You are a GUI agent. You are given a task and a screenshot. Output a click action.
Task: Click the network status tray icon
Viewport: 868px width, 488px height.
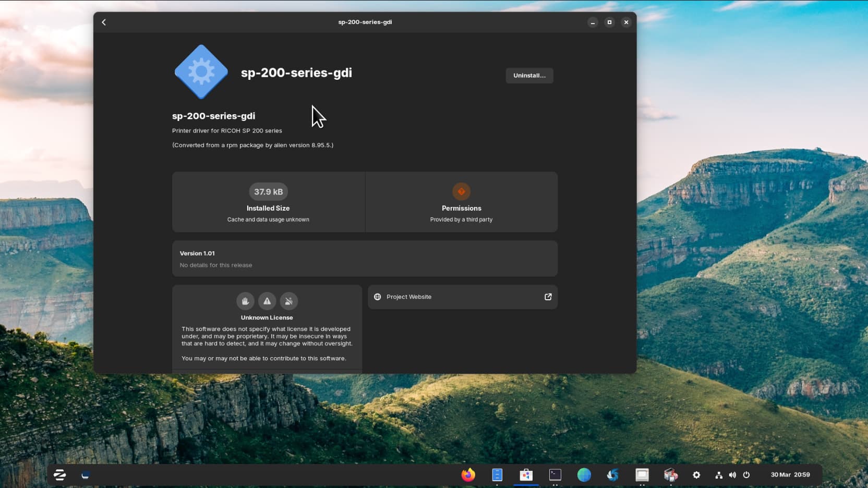point(719,475)
